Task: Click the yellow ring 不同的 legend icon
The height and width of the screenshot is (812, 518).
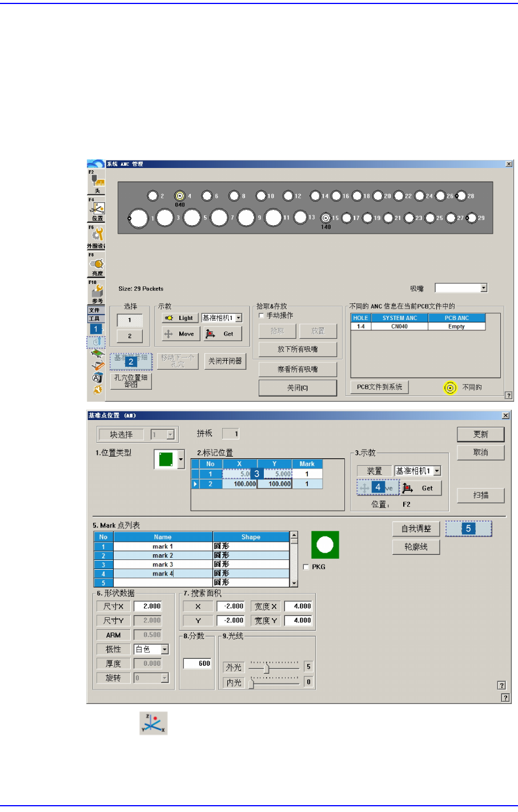Action: click(x=451, y=388)
